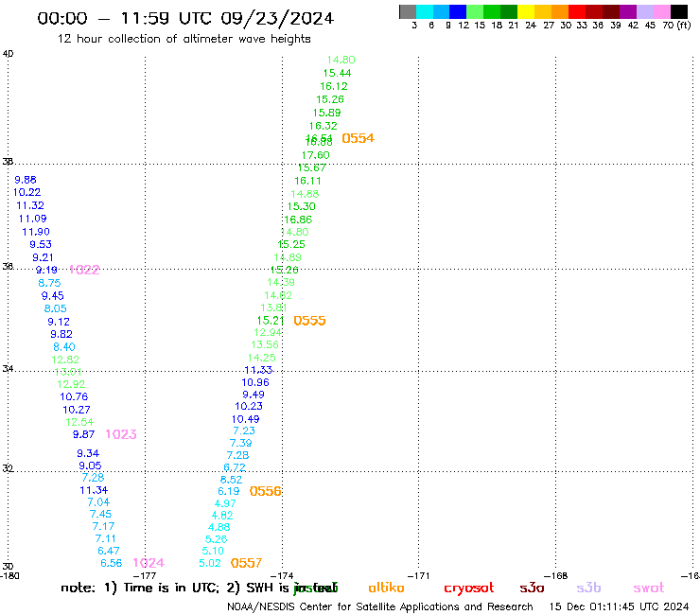
Task: Click the orange time label 0555
Action: pos(310,321)
